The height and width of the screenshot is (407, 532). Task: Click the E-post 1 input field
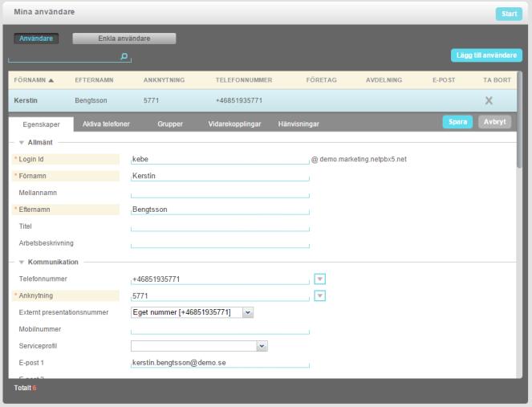(x=220, y=363)
